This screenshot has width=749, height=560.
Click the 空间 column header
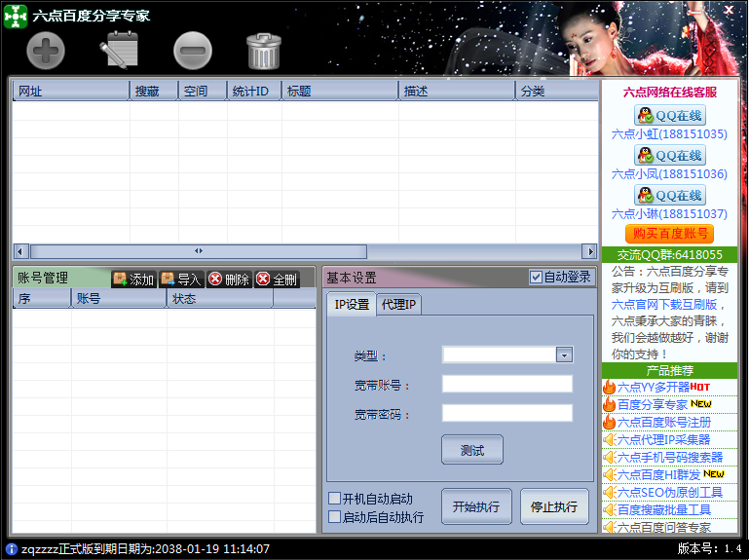[x=203, y=91]
